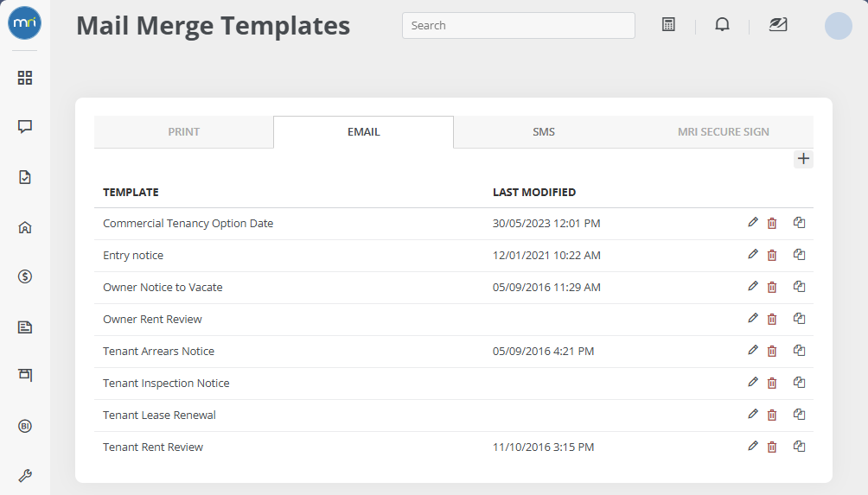Delete the Tenant Lease Renewal template

(x=772, y=416)
